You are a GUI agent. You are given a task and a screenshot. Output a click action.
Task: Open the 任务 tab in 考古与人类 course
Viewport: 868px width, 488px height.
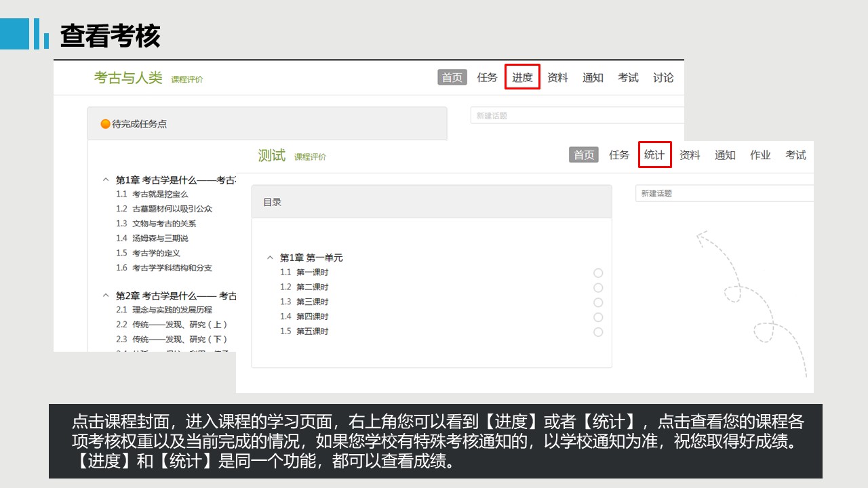pos(487,78)
